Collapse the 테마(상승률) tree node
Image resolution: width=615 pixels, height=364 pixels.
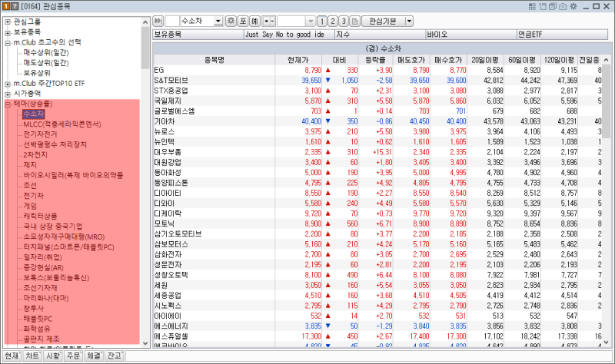point(8,104)
